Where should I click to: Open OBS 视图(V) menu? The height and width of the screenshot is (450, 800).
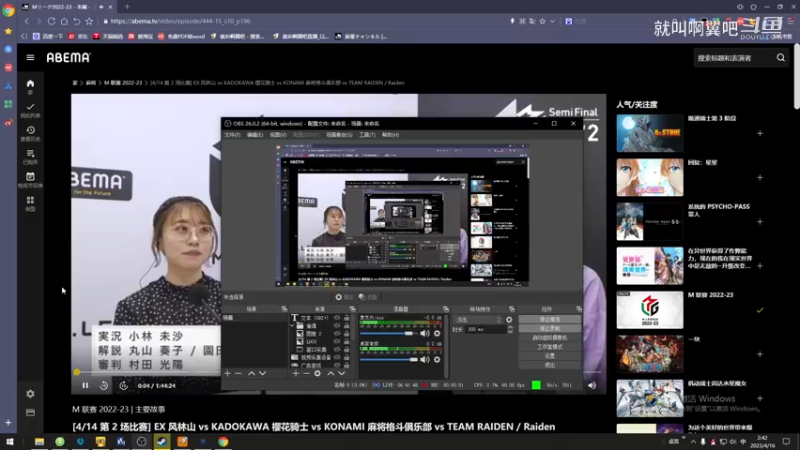278,135
